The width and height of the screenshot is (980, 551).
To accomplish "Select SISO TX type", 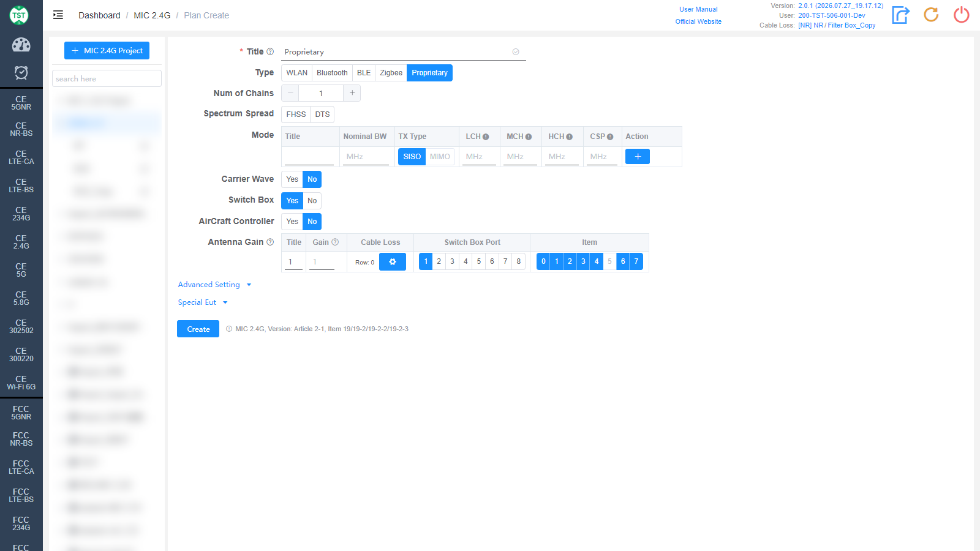I will (412, 157).
